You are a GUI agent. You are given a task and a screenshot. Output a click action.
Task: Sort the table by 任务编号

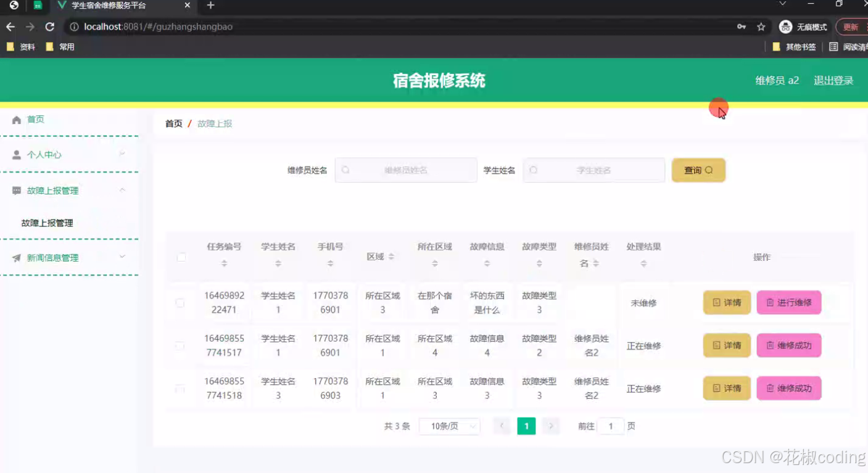224,263
